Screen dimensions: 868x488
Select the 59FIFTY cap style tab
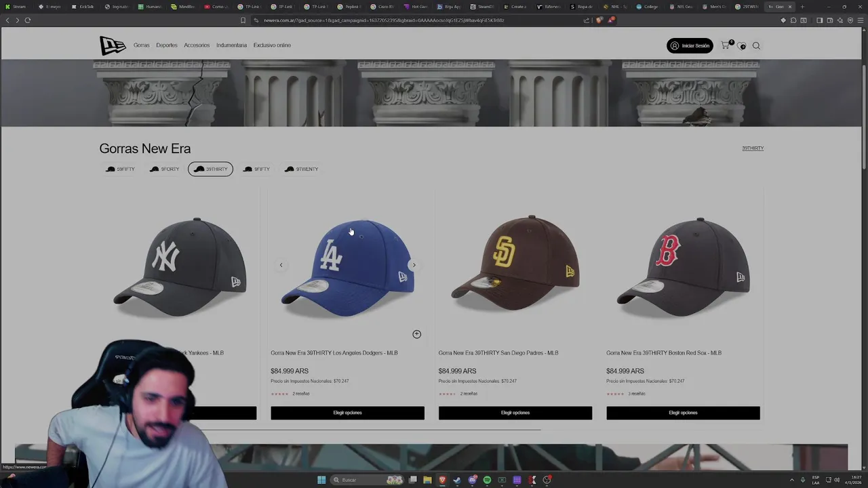121,169
